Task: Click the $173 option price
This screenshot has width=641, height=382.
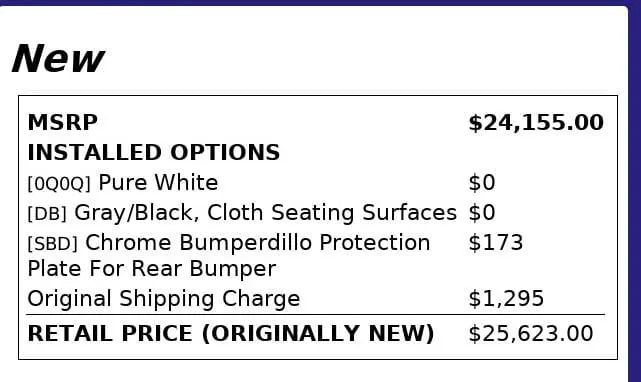Action: 495,243
